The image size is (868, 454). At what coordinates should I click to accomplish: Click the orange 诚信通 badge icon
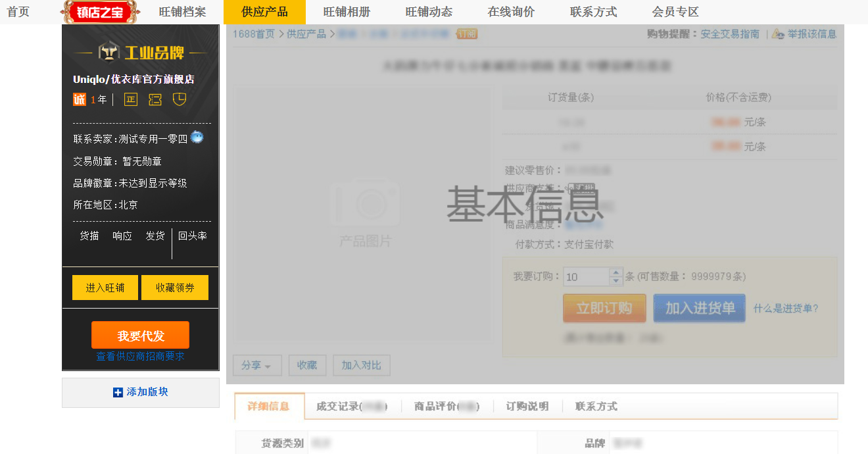click(79, 99)
